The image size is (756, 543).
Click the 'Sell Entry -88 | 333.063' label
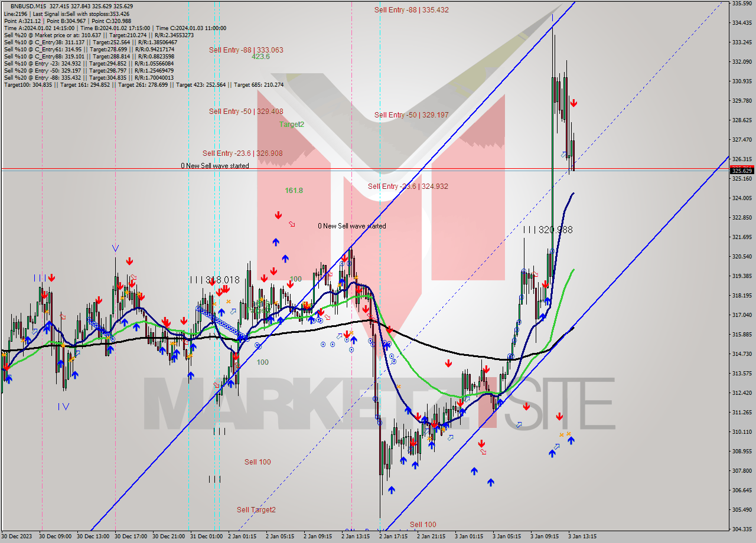point(246,50)
